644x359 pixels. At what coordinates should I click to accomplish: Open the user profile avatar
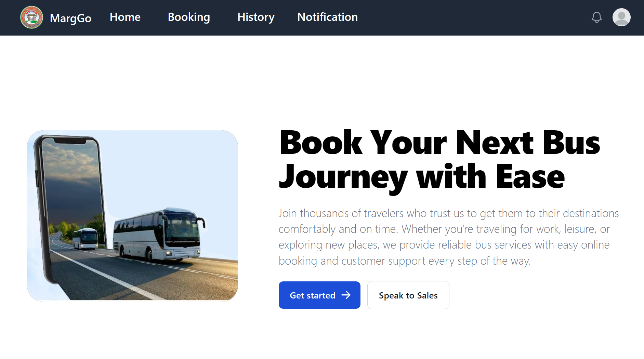[x=621, y=17]
